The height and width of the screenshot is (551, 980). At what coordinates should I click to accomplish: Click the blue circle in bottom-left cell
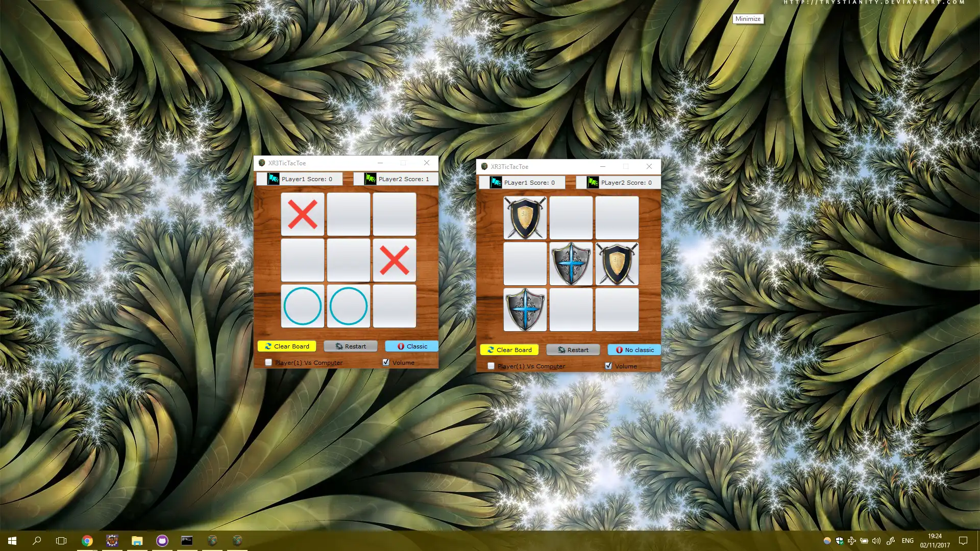click(302, 306)
